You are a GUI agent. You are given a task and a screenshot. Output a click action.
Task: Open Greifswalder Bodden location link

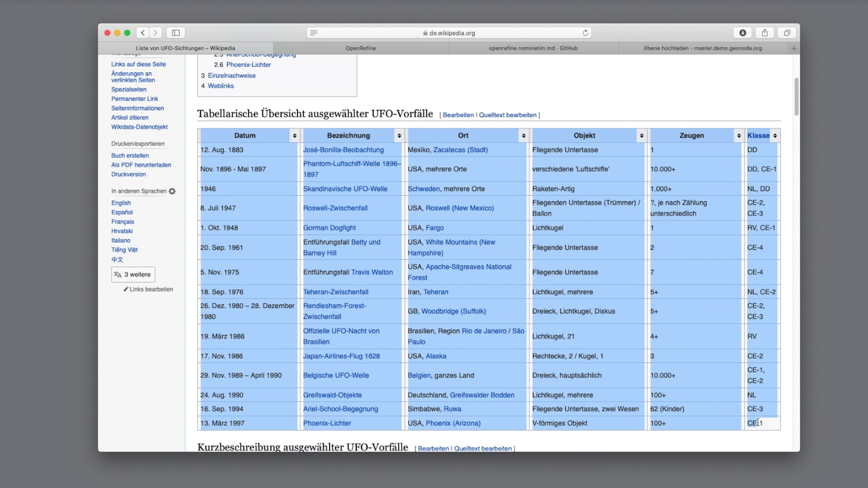[482, 395]
